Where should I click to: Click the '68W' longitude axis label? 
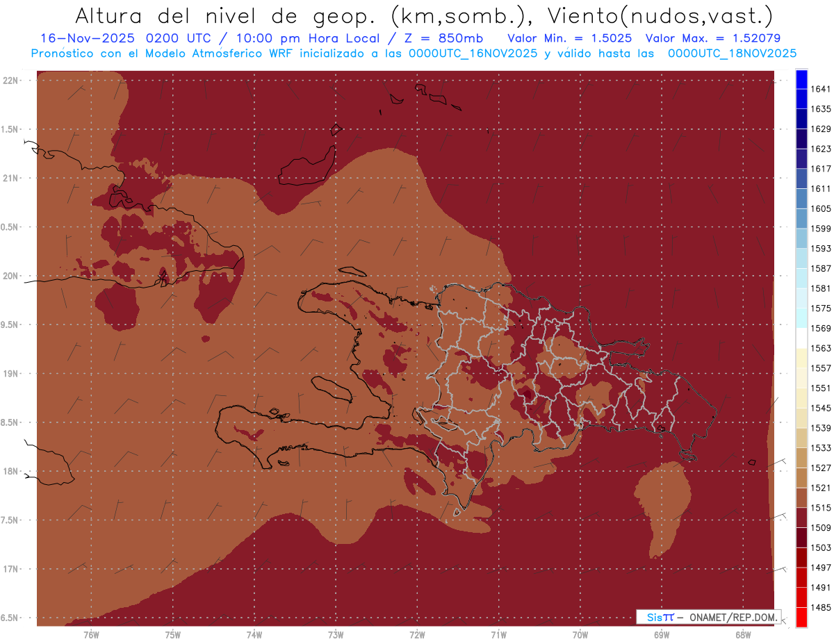pos(743,635)
